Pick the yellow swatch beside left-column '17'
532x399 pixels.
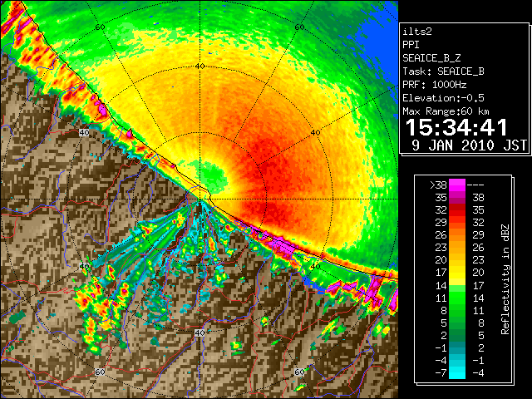click(x=457, y=273)
